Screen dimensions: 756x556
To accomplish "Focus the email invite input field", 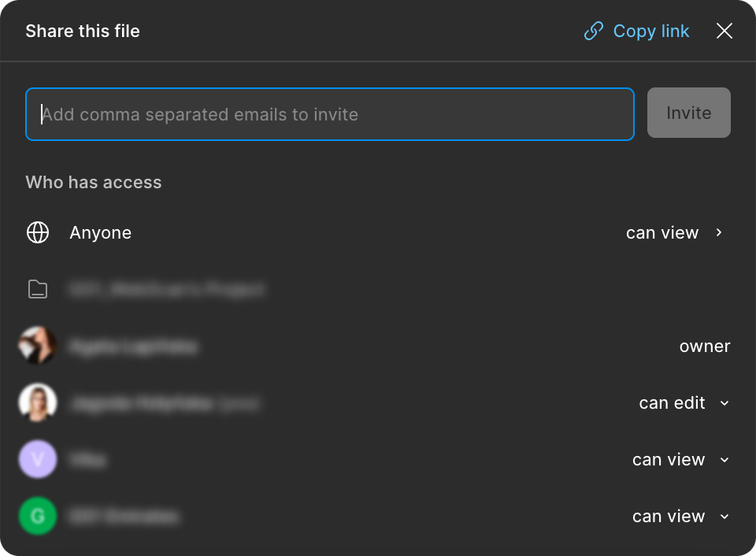I will (329, 115).
